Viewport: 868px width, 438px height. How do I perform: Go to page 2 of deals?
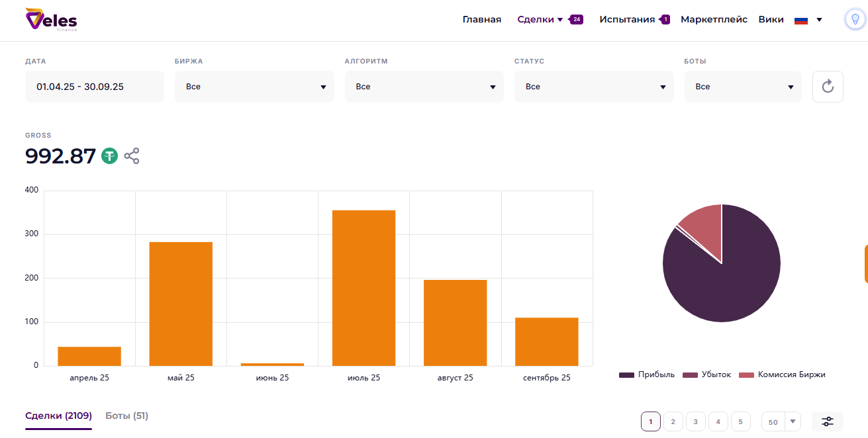[673, 421]
